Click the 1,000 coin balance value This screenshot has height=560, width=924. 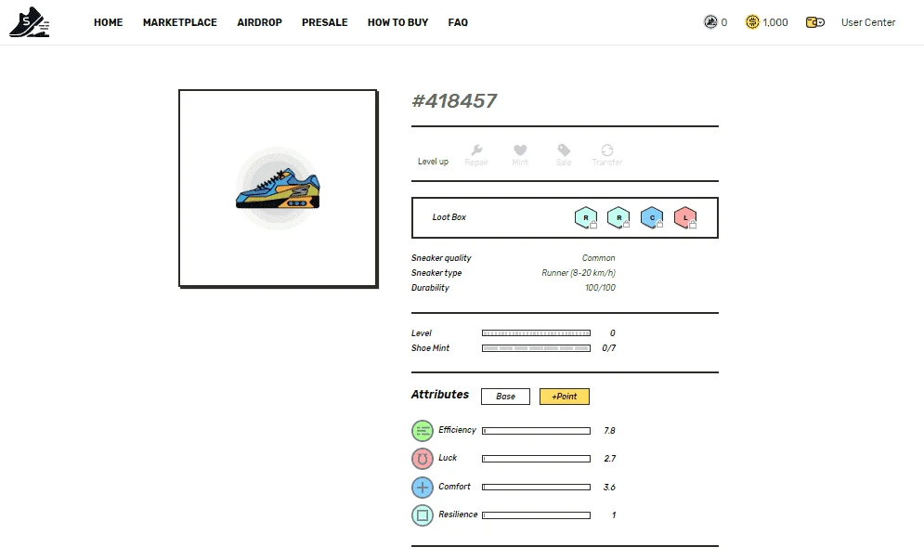[774, 22]
